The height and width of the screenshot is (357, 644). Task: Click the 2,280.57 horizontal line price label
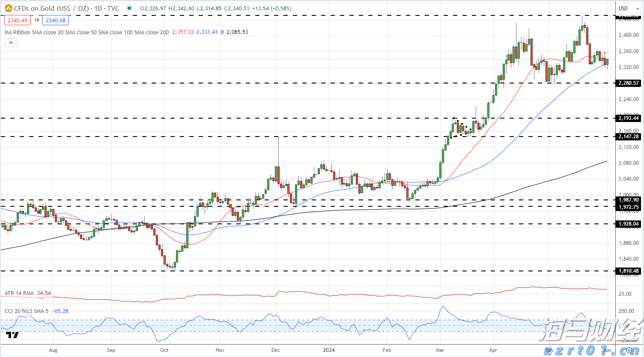tap(629, 83)
